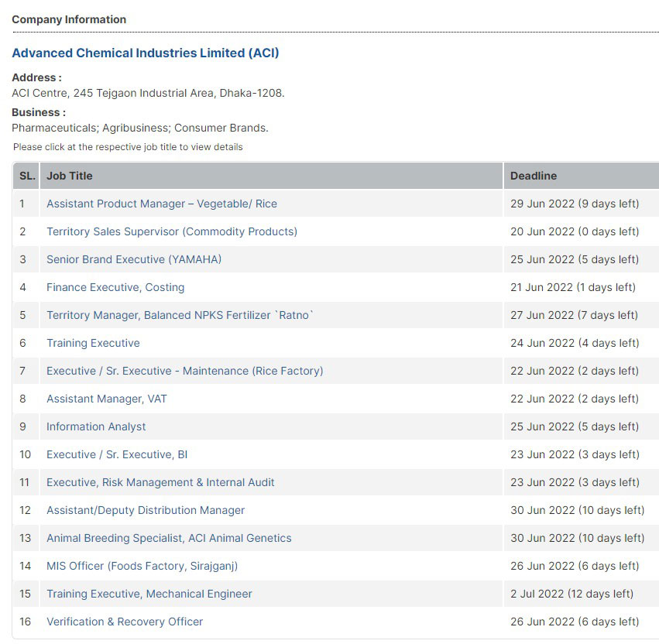The image size is (659, 644).
Task: Click 'Please click at the respective job title' note
Action: pos(128,147)
